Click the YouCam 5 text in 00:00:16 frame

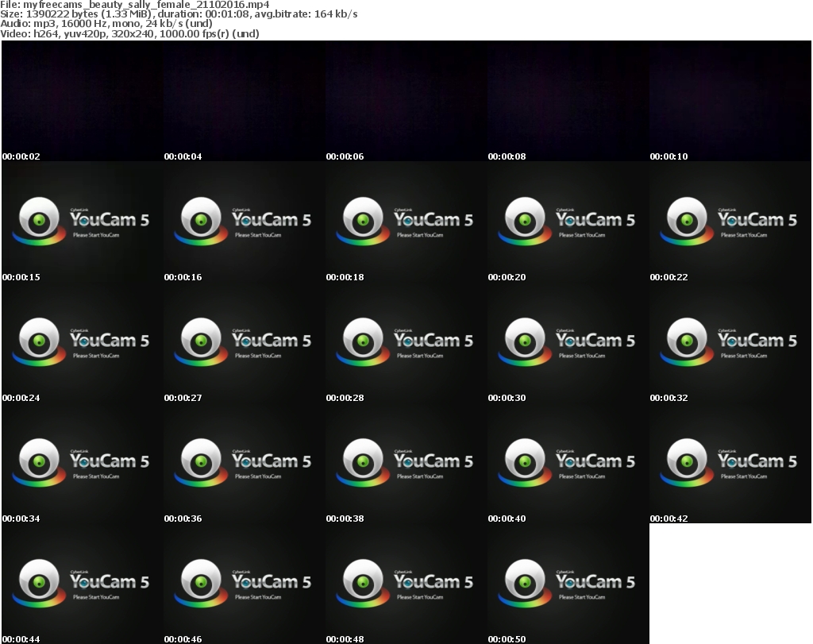(272, 220)
